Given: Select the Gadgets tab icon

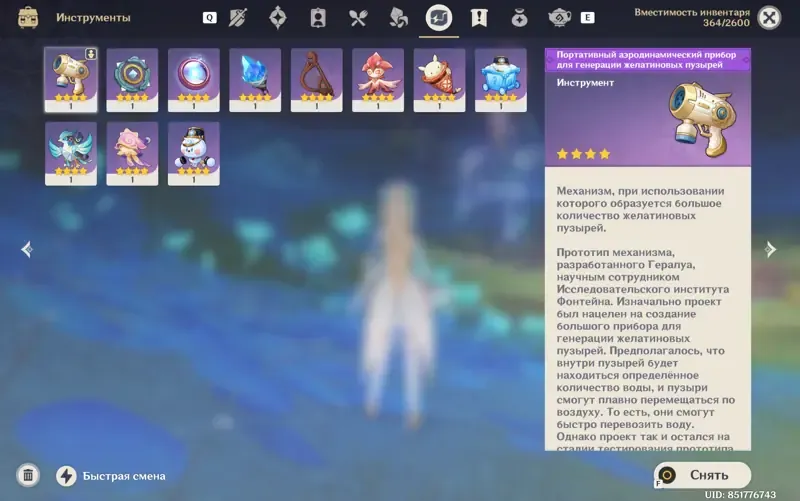Looking at the screenshot, I should 439,18.
